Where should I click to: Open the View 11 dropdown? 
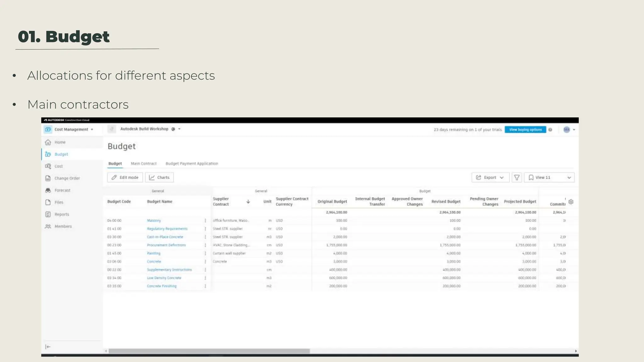click(x=549, y=178)
